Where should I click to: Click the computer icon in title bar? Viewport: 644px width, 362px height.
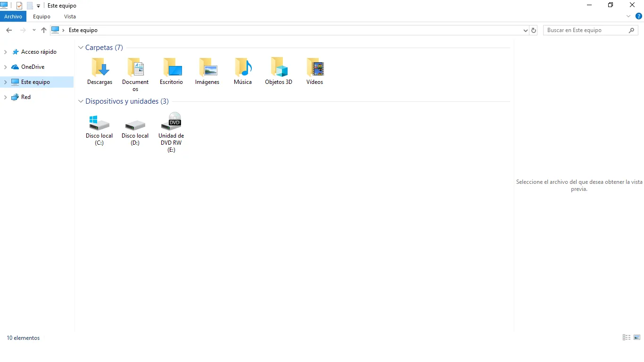pos(4,5)
